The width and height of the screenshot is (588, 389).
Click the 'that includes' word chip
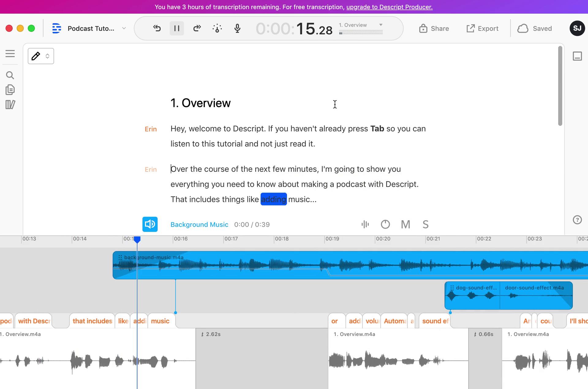pyautogui.click(x=92, y=321)
